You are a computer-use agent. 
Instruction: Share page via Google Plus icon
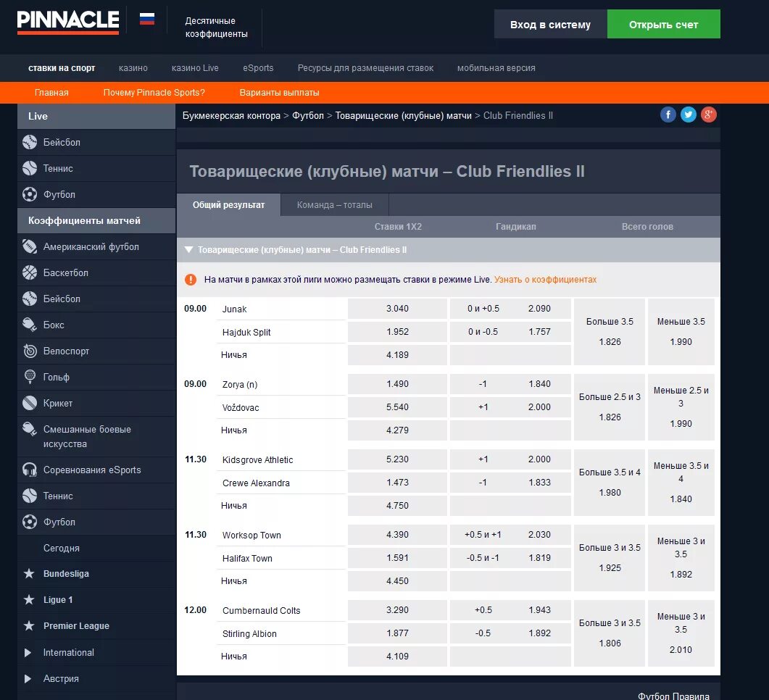pos(708,114)
